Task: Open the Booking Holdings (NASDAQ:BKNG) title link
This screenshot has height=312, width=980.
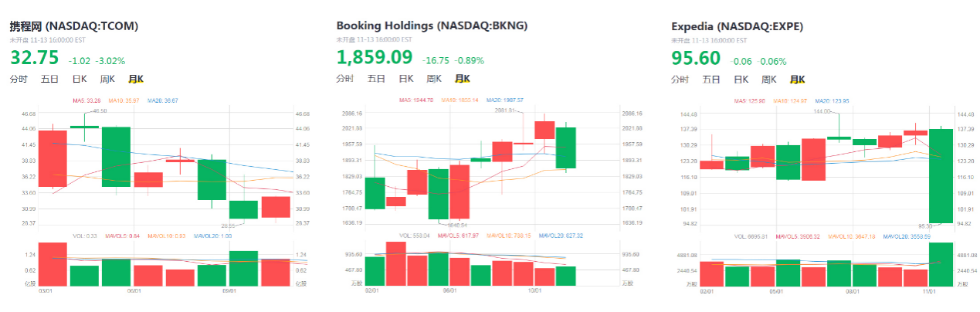Action: coord(432,25)
